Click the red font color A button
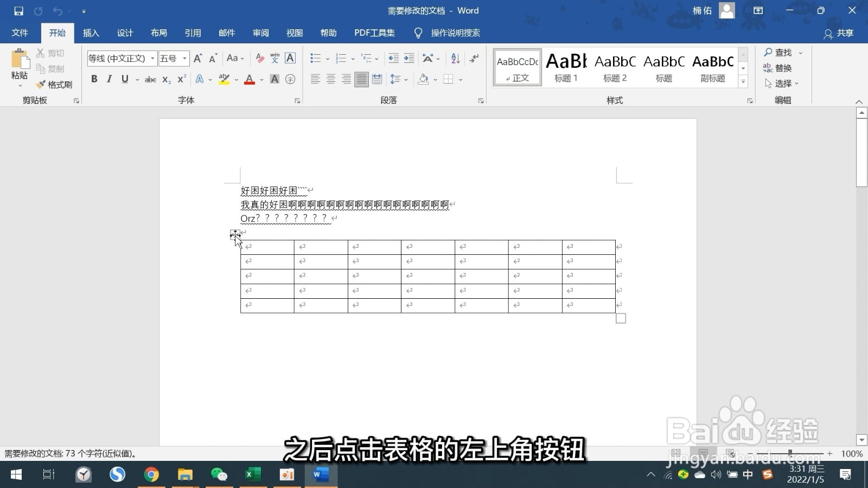 250,79
